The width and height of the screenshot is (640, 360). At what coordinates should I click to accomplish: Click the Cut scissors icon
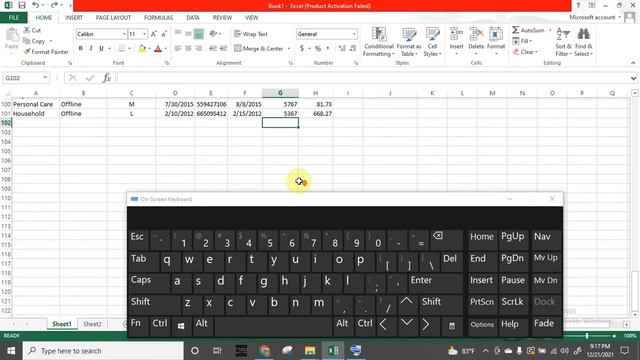(27, 30)
